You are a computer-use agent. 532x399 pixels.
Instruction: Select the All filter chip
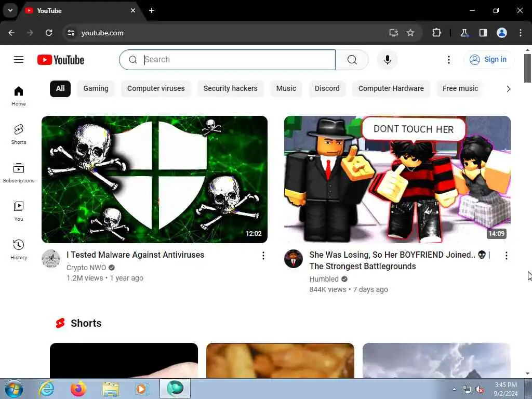coord(60,88)
